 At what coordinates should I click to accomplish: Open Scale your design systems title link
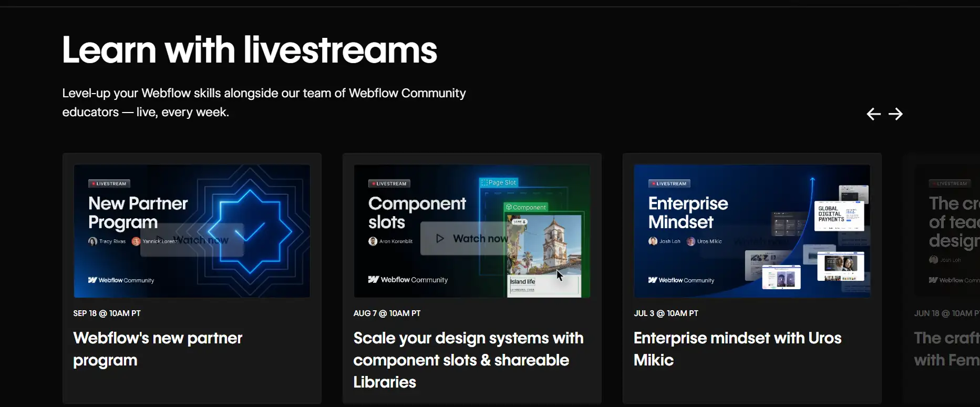click(x=468, y=360)
